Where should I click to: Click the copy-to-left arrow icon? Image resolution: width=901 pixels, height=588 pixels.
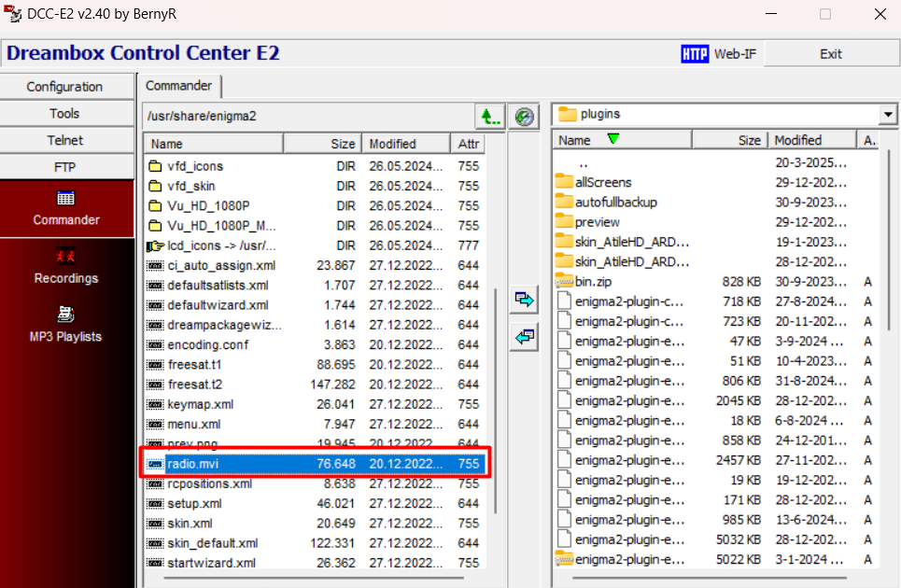click(x=525, y=337)
